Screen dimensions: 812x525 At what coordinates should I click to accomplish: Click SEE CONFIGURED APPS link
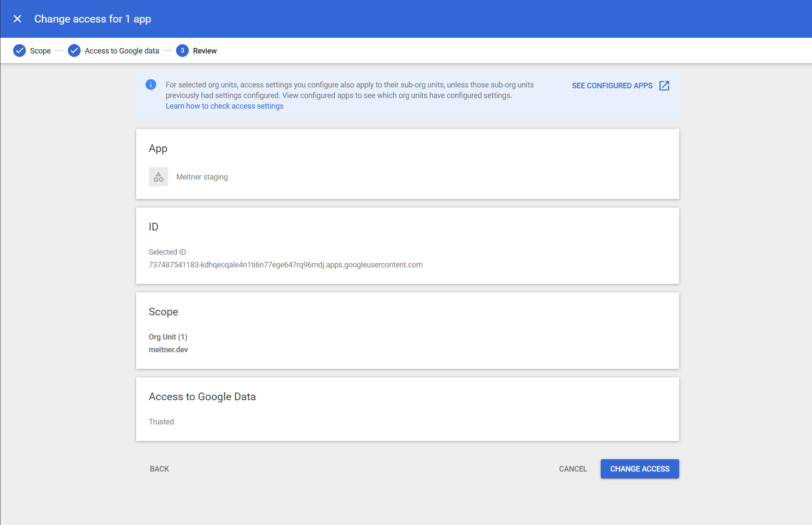(612, 86)
